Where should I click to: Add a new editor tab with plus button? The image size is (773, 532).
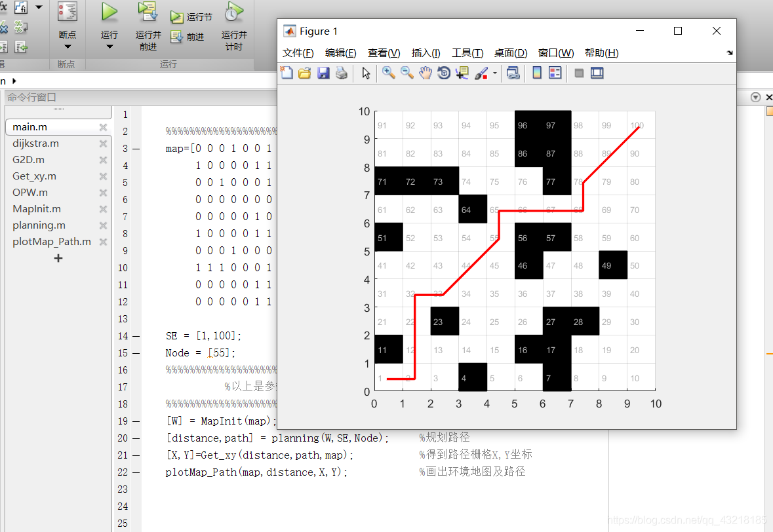(x=58, y=258)
